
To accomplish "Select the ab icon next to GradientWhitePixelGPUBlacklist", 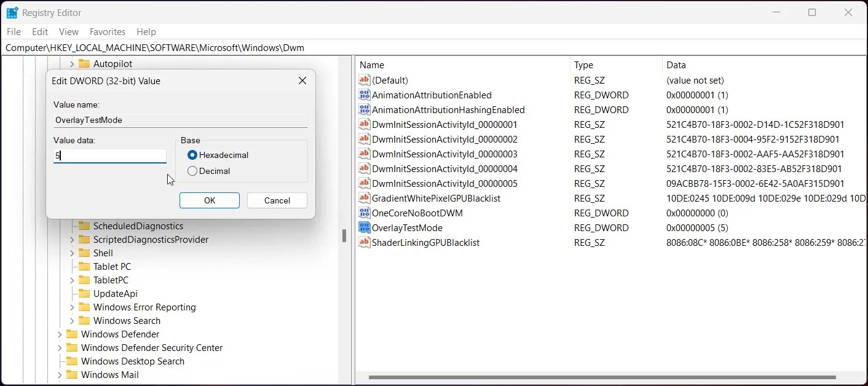I will tap(365, 198).
